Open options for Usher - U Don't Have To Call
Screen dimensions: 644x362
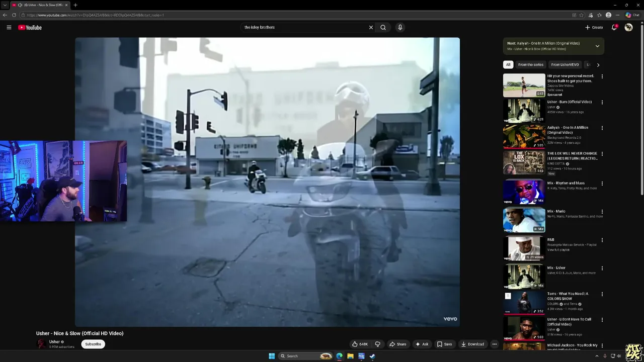tap(602, 320)
